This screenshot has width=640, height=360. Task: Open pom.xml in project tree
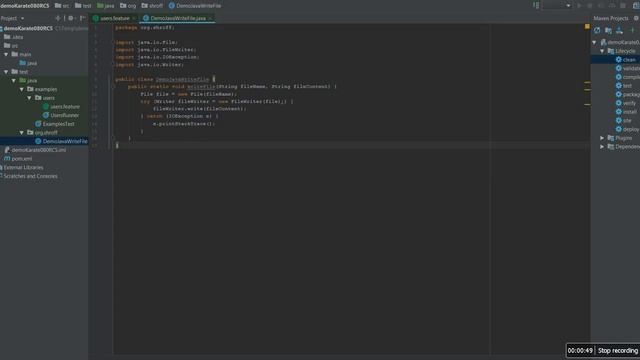click(x=18, y=159)
